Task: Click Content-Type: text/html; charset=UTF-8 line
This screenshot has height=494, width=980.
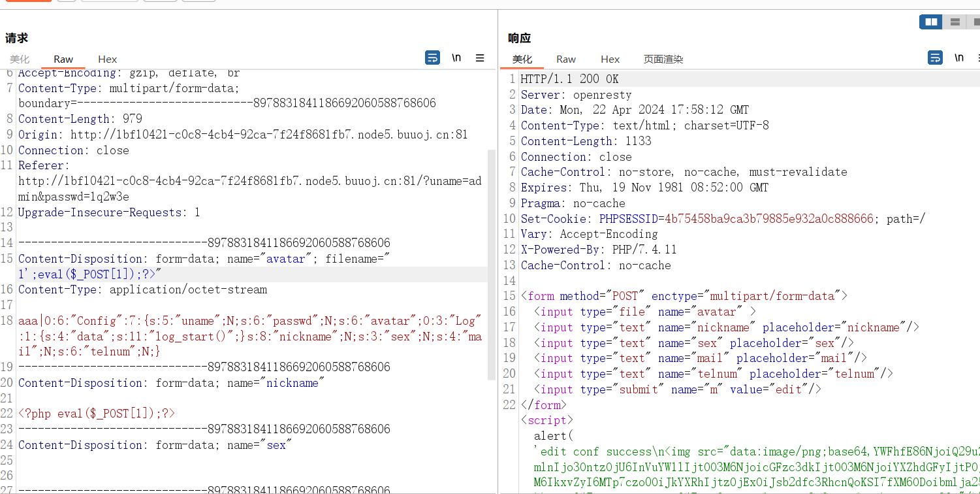Action: pos(645,125)
